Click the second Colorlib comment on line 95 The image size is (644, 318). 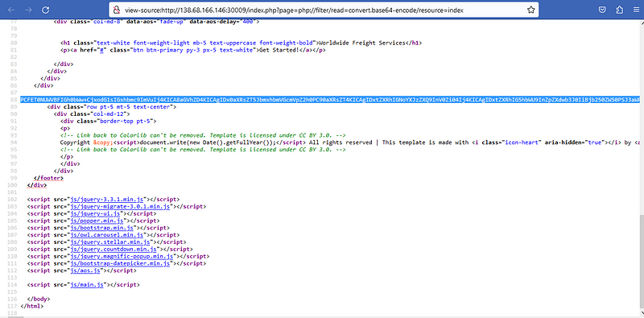click(x=203, y=150)
